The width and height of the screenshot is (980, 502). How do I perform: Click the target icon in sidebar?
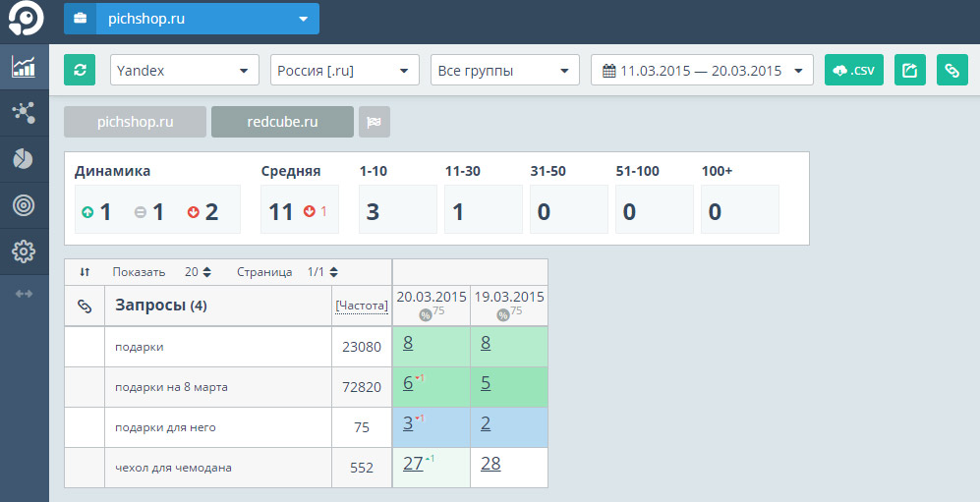click(24, 205)
